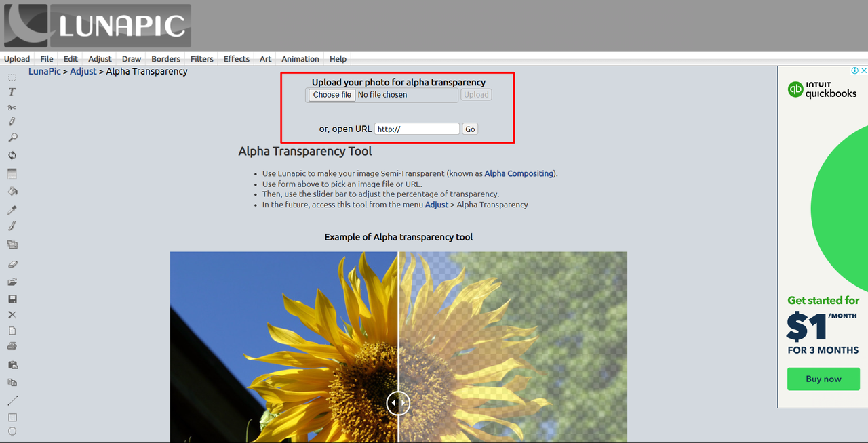Screen dimensions: 868x443
Task: Open the File menu
Action: pyautogui.click(x=47, y=59)
